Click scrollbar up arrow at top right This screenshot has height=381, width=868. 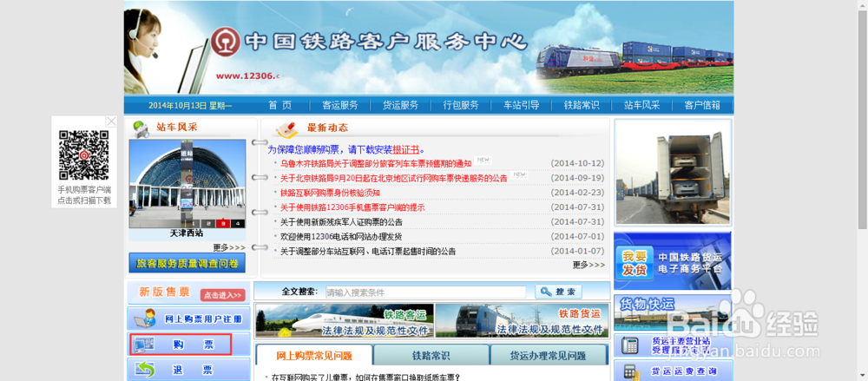[x=863, y=4]
